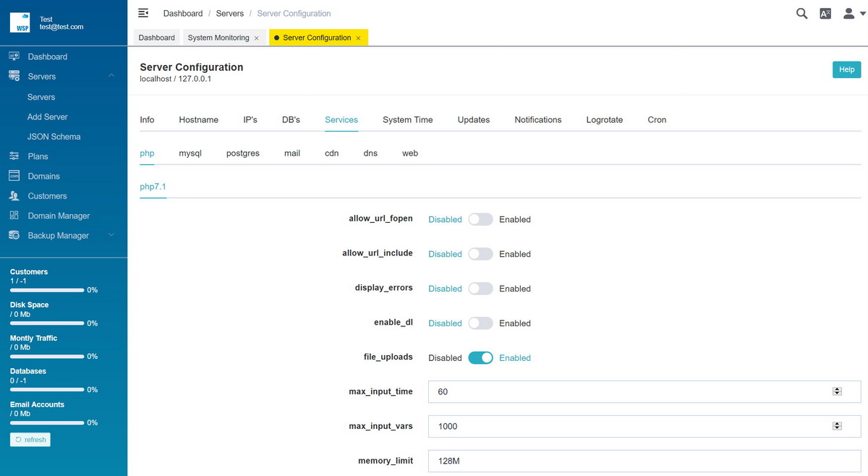Click the refresh button in sidebar
The width and height of the screenshot is (868, 476).
(30, 440)
